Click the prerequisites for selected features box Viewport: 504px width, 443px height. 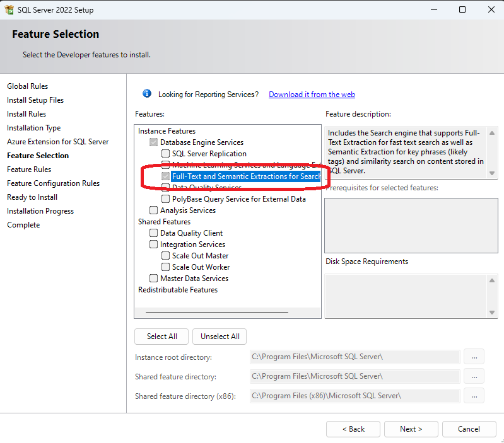coord(411,226)
